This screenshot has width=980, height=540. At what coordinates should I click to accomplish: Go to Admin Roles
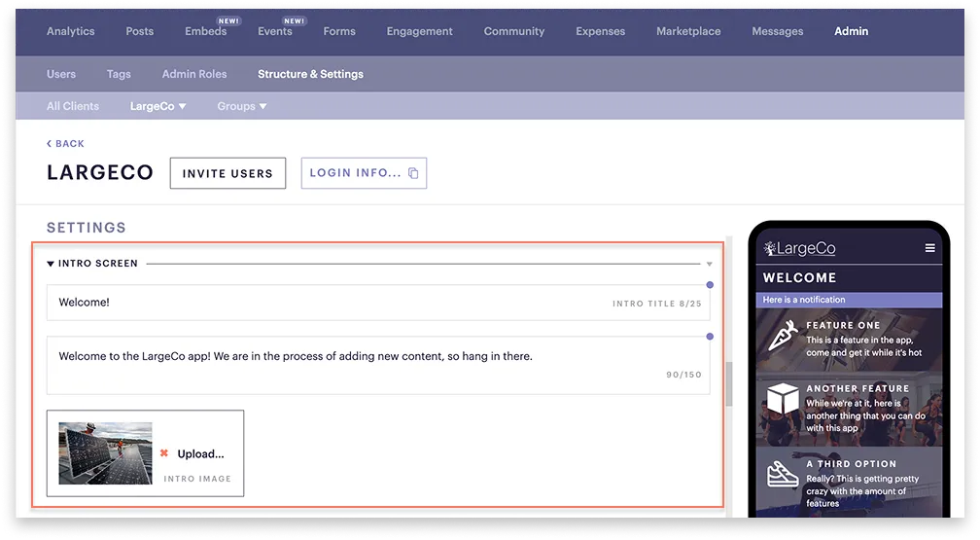(194, 74)
